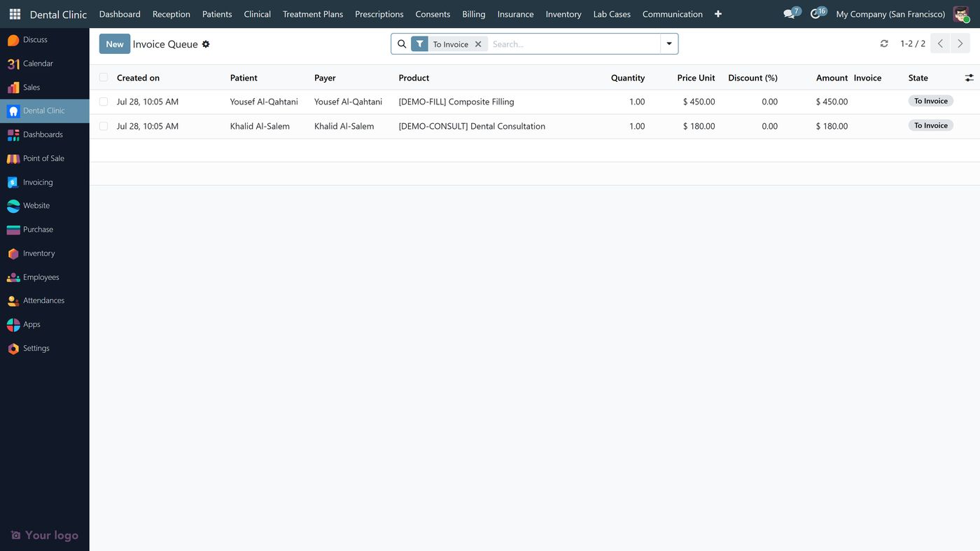The width and height of the screenshot is (980, 551).
Task: Remove the To Invoice filter facet
Action: [478, 44]
